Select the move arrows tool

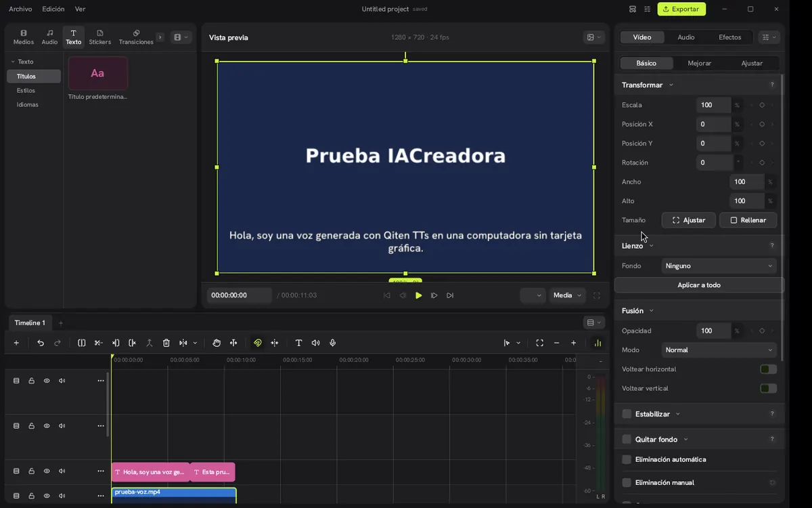pos(233,343)
